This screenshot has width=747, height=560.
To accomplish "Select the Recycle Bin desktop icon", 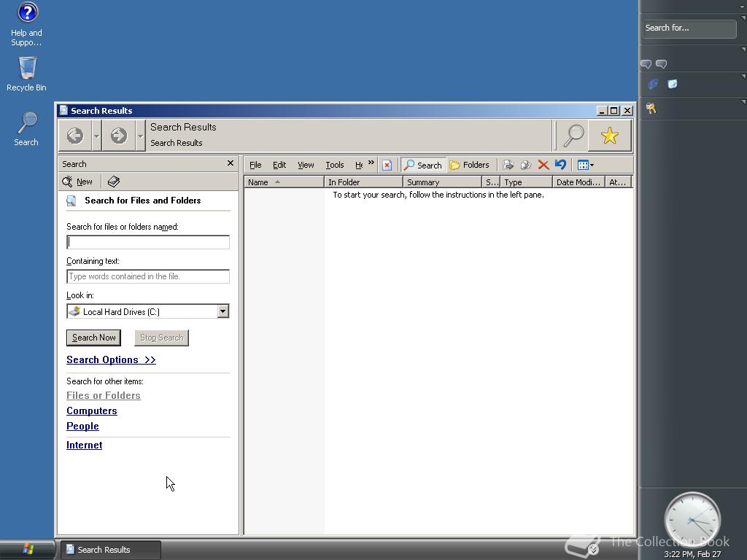I will point(27,74).
